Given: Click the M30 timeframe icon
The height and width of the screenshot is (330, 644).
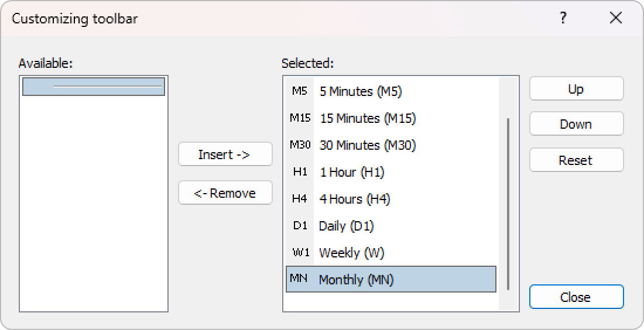Looking at the screenshot, I should (300, 145).
